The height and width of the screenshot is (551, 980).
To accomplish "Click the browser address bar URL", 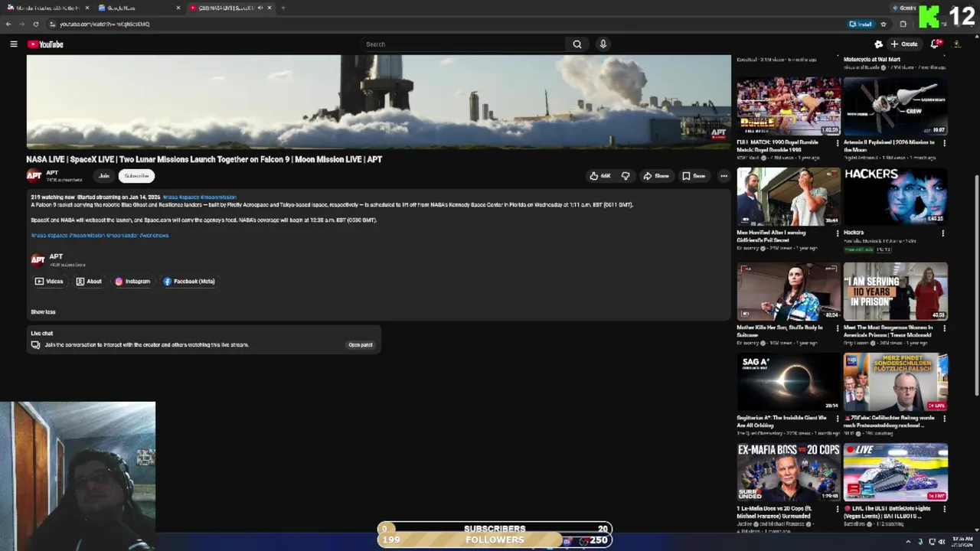I will click(105, 24).
